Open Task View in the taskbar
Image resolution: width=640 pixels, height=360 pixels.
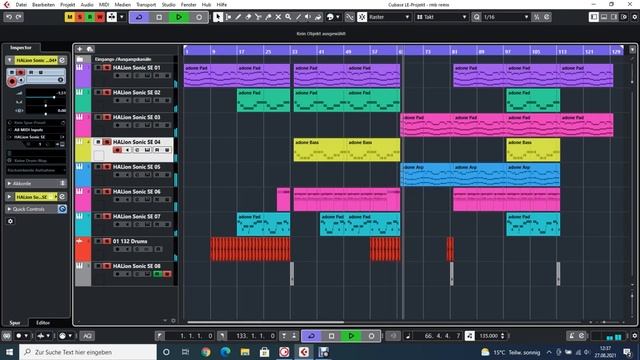(x=185, y=352)
